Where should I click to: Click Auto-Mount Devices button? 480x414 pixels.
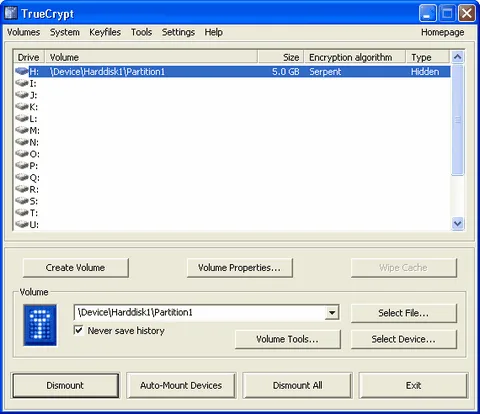(x=181, y=385)
